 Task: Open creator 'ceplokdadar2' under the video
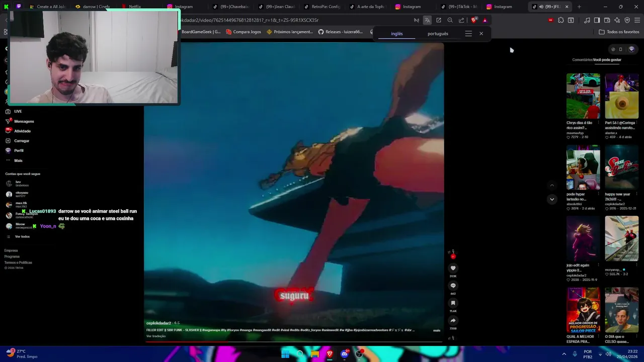[158, 323]
